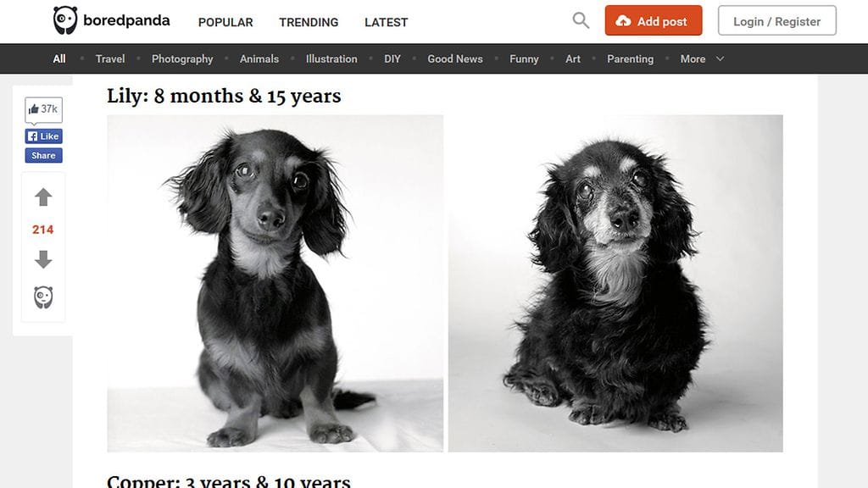This screenshot has height=488, width=868.
Task: Select the Photography category
Action: 182,58
